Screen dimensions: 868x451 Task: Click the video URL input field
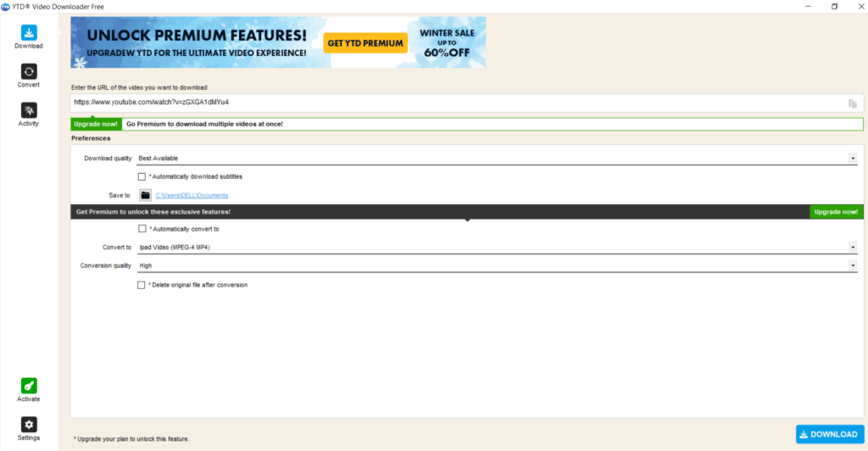[x=458, y=103]
